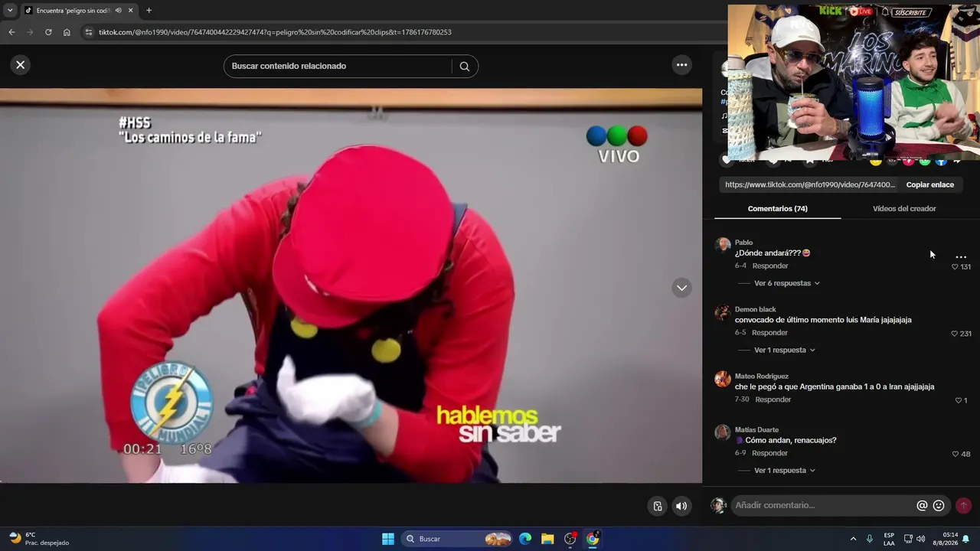
Task: Reply to Matías Duarte's comment
Action: (769, 453)
